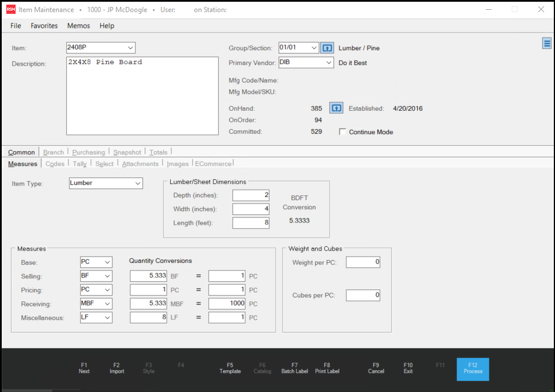Screen dimensions: 555x392
Task: Open the Pricing measure PC dropdown
Action: point(107,290)
